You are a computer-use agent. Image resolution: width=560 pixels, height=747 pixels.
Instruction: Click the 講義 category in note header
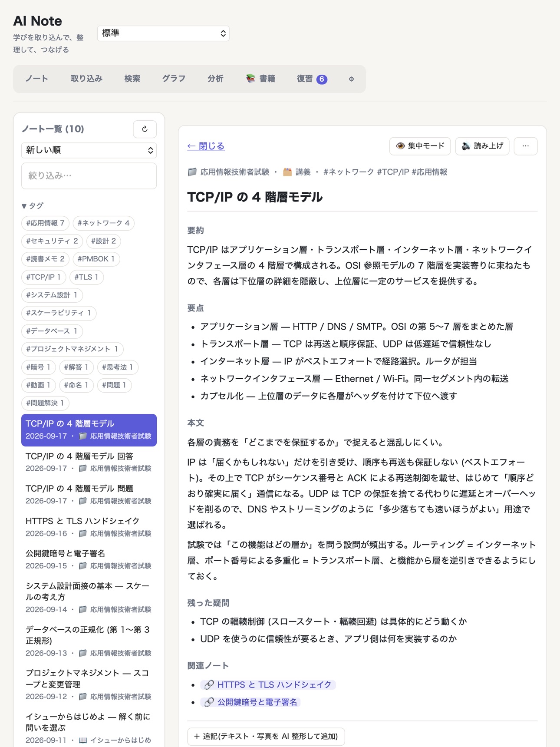297,172
